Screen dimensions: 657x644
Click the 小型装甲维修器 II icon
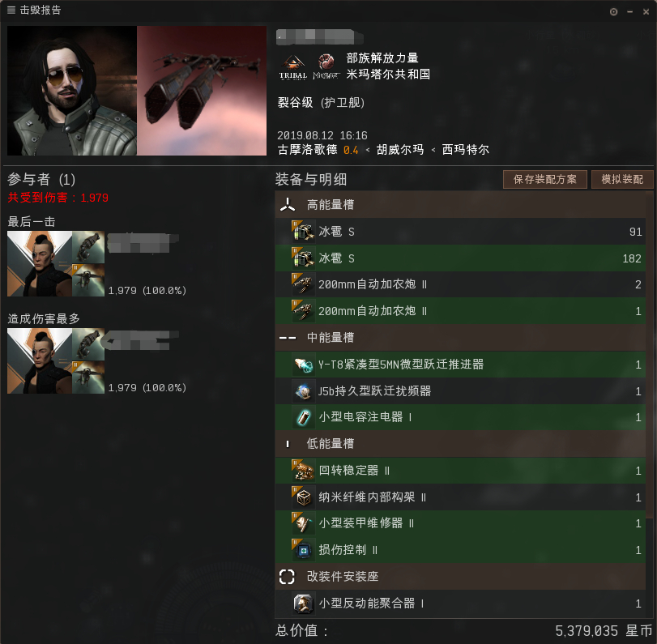303,523
